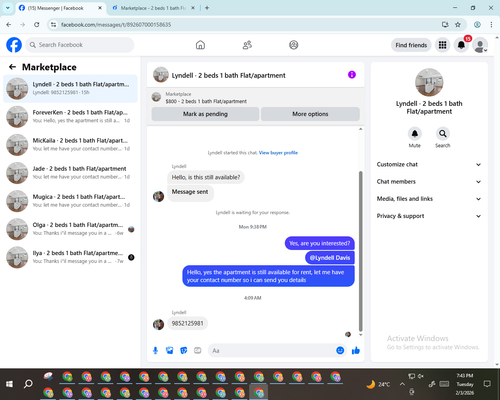
Task: Record a voice clip with microphone icon
Action: click(155, 350)
